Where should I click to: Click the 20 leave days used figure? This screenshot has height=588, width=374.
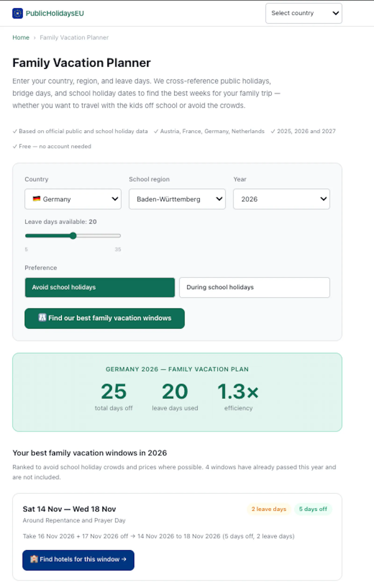175,392
